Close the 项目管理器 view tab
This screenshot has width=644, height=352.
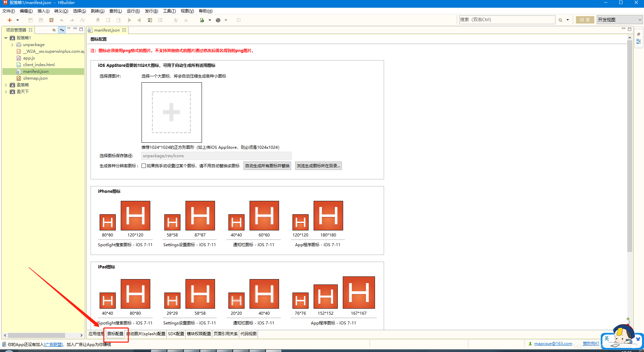[31, 30]
